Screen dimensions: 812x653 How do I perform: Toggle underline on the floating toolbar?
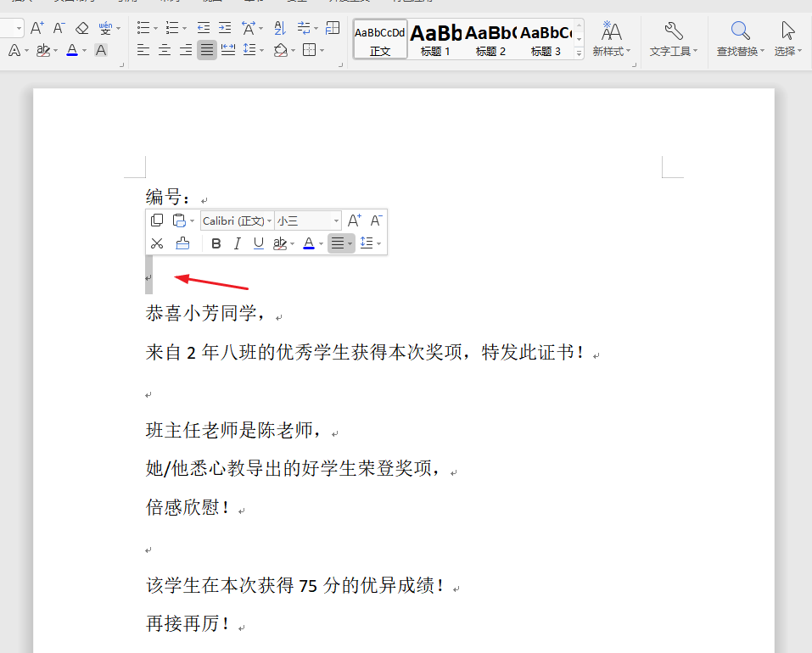258,243
